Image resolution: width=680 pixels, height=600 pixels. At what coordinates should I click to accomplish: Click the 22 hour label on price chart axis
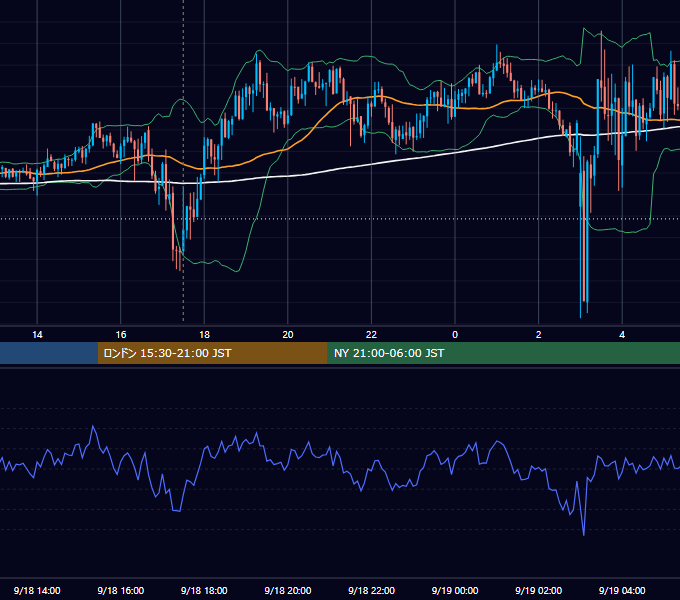(371, 335)
